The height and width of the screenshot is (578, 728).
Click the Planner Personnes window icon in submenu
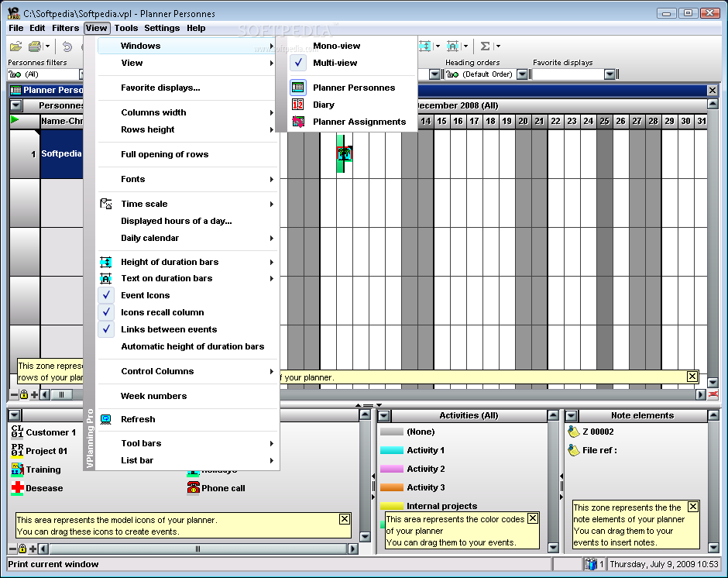298,88
